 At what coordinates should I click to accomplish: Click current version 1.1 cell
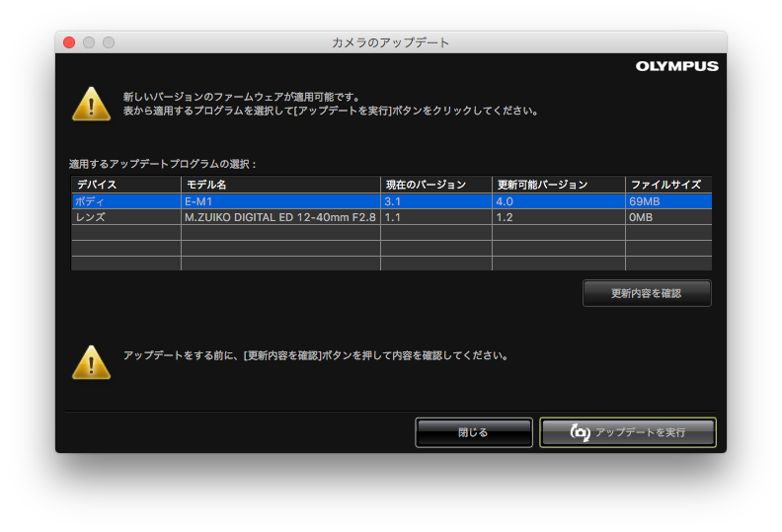[436, 217]
